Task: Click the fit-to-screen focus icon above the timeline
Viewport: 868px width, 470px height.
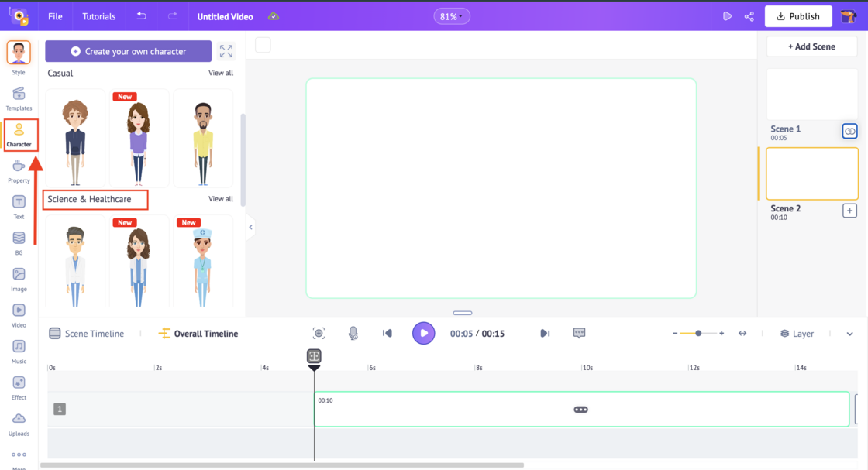Action: tap(318, 333)
